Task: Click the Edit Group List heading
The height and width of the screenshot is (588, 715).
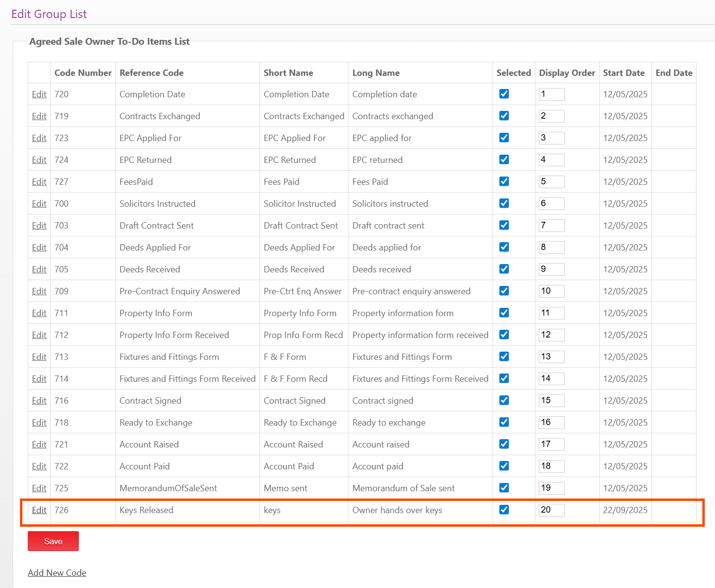Action: (49, 14)
